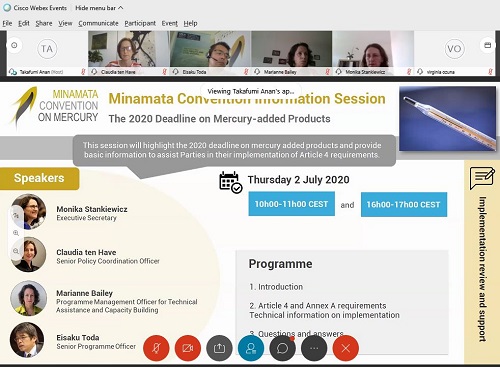Image resolution: width=500 pixels, height=367 pixels.
Task: Click the Viewing Takafumi Anan's app indicator
Action: click(x=251, y=91)
